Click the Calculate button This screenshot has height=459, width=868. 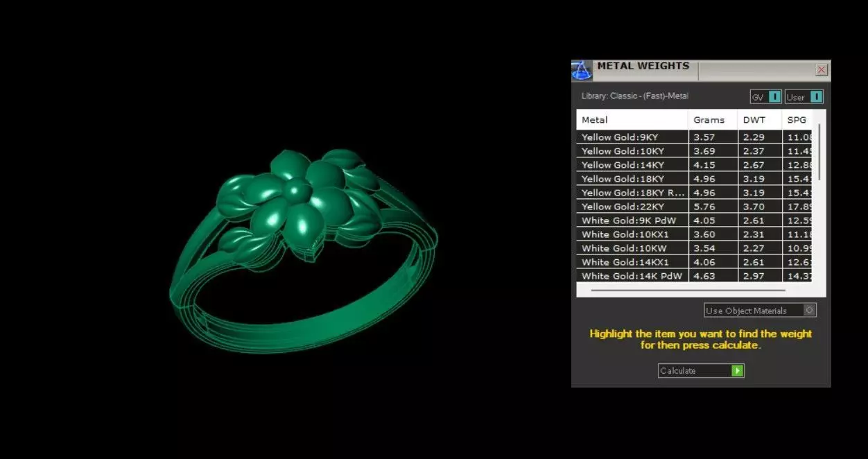701,371
